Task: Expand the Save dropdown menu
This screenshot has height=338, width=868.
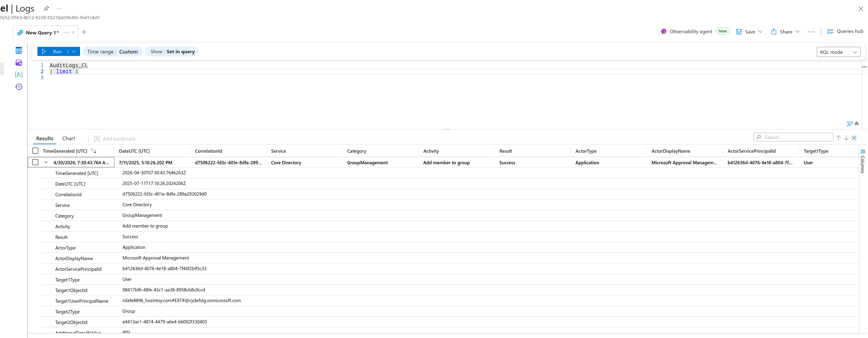Action: [x=761, y=32]
